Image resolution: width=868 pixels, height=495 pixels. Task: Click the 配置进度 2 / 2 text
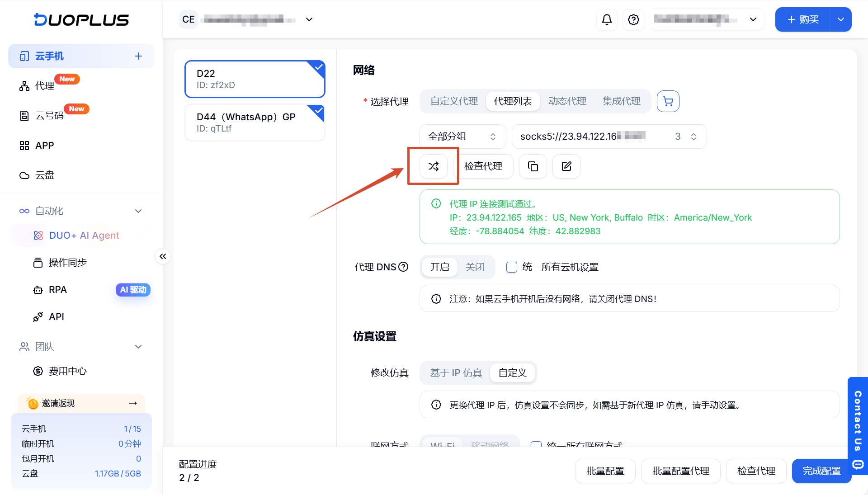(x=198, y=471)
